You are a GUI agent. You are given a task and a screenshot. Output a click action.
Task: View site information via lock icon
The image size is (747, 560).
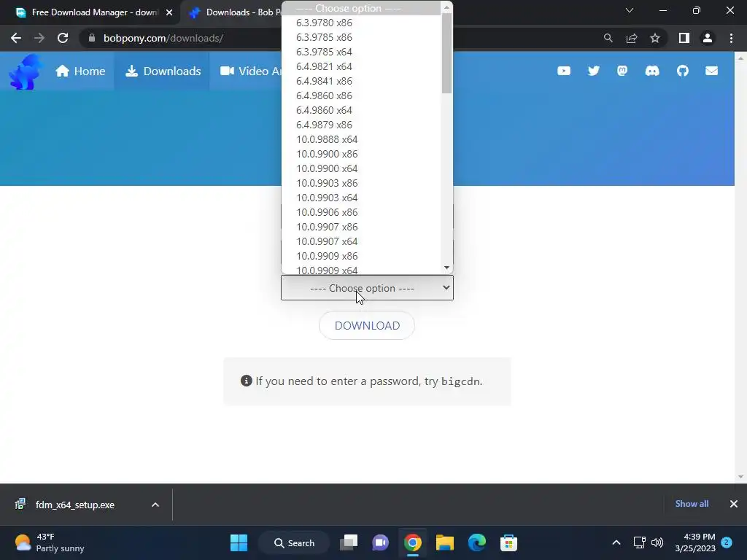point(92,38)
